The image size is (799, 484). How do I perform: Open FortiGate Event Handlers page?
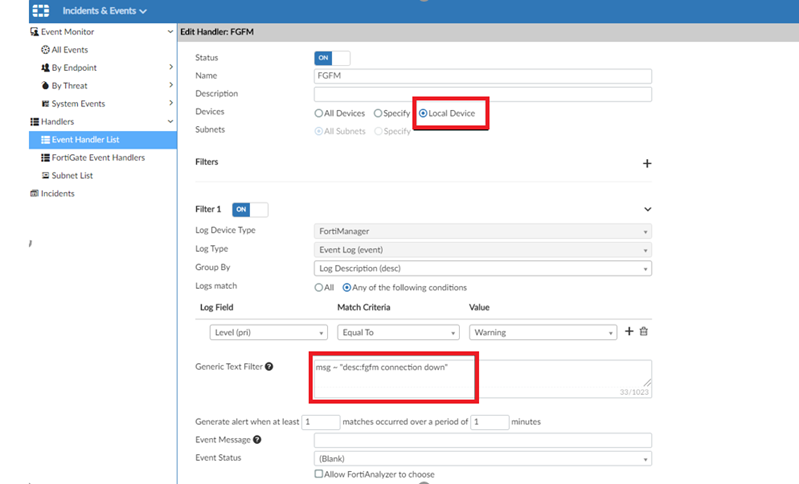pyautogui.click(x=98, y=157)
